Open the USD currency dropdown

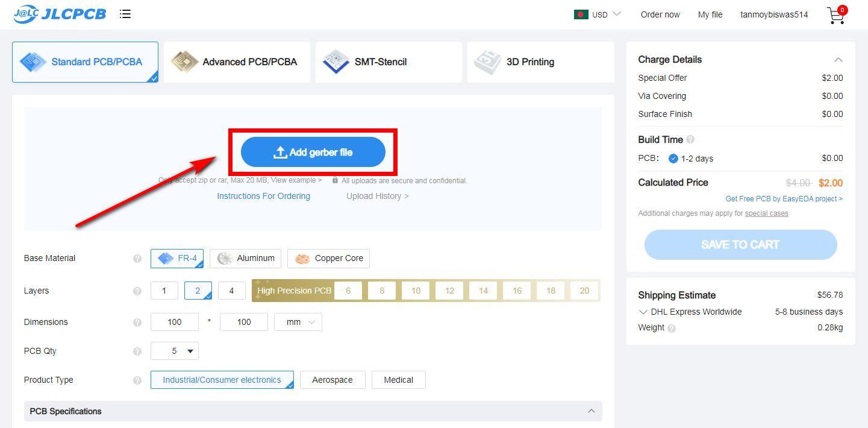(x=606, y=14)
